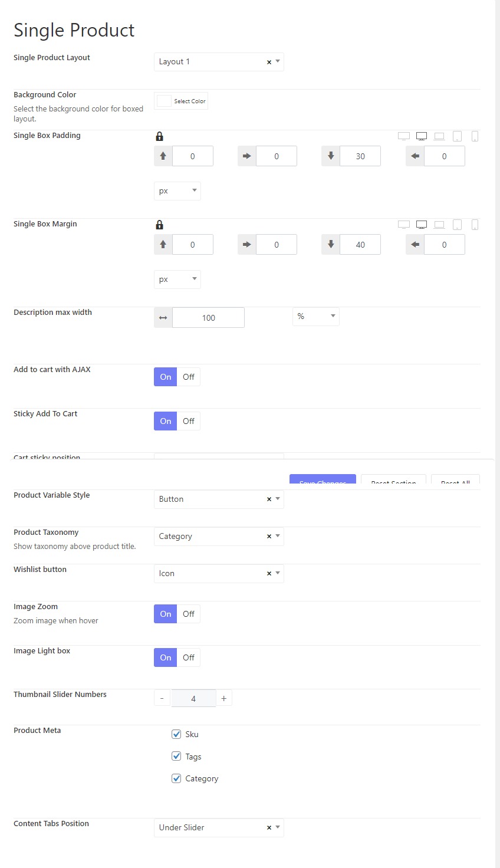
Task: Open the px unit dropdown for Single Box Margin
Action: pyautogui.click(x=177, y=280)
